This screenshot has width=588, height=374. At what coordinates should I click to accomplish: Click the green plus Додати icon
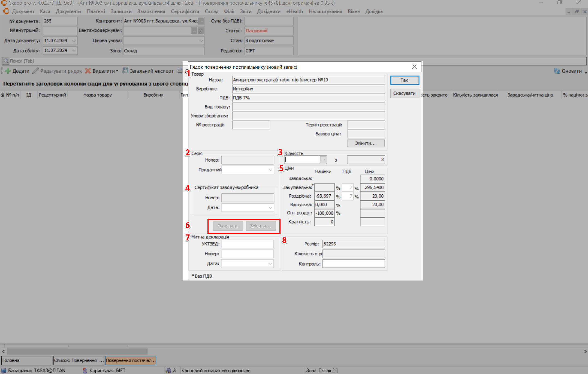pos(8,71)
